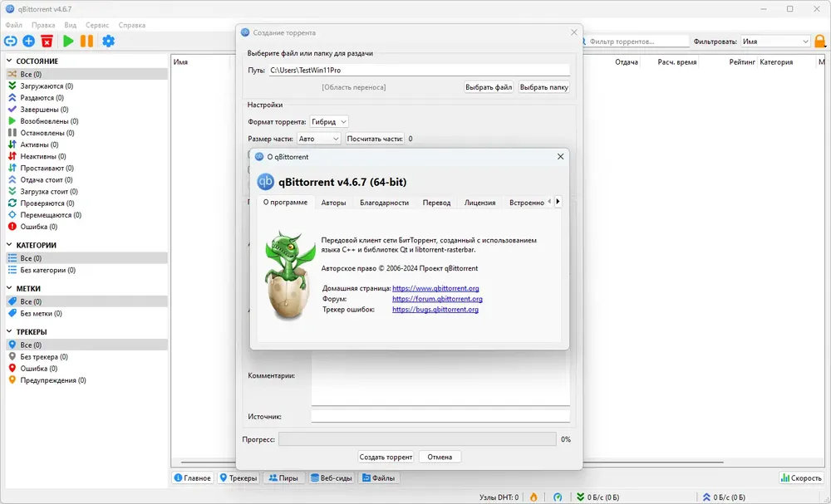The height and width of the screenshot is (504, 831).
Task: Click the Путь input field
Action: point(419,70)
